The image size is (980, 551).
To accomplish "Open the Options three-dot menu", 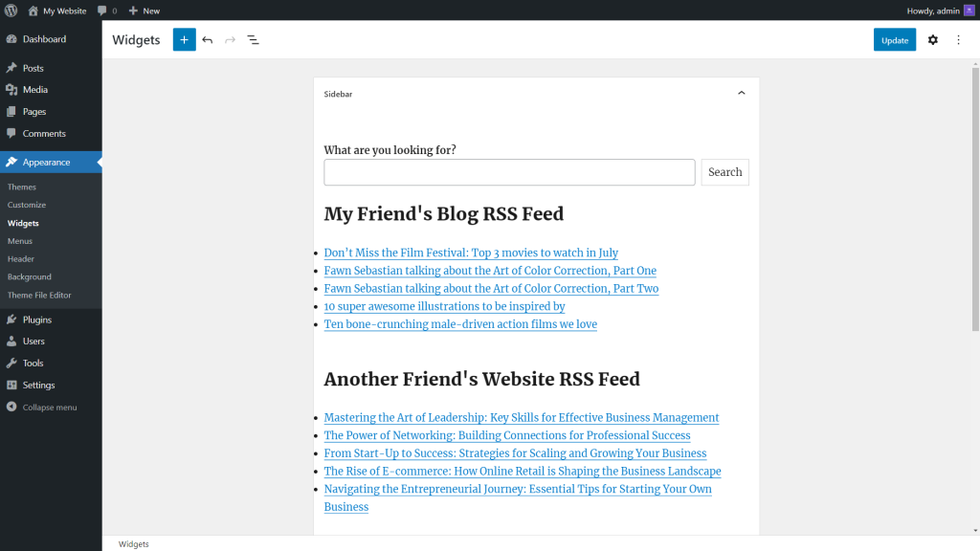I will tap(958, 39).
